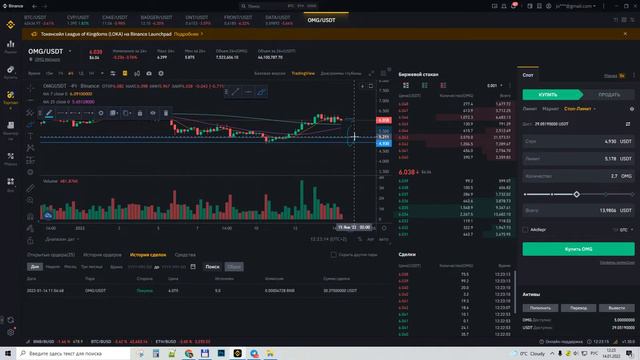This screenshot has height=360, width=640.
Task: Click Windows Start button
Action: 8,353
